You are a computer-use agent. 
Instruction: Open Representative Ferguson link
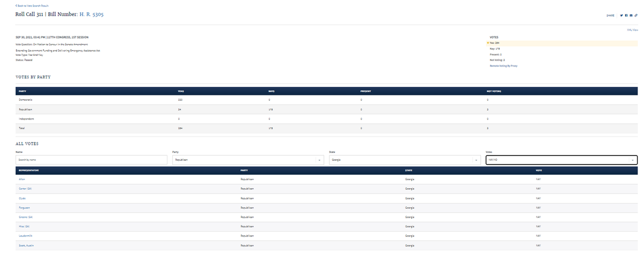coord(25,207)
